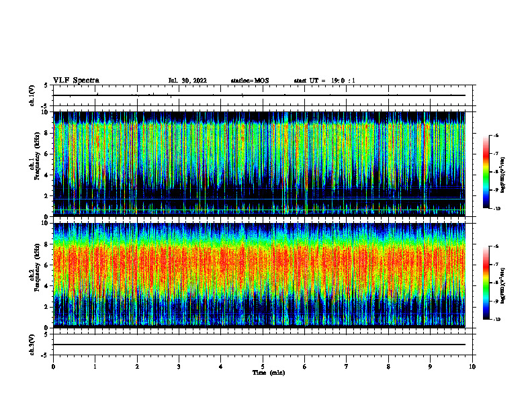Viewport: 532px width, 411px height.
Task: Click the time-axis tick label "9"
Action: pyautogui.click(x=431, y=367)
